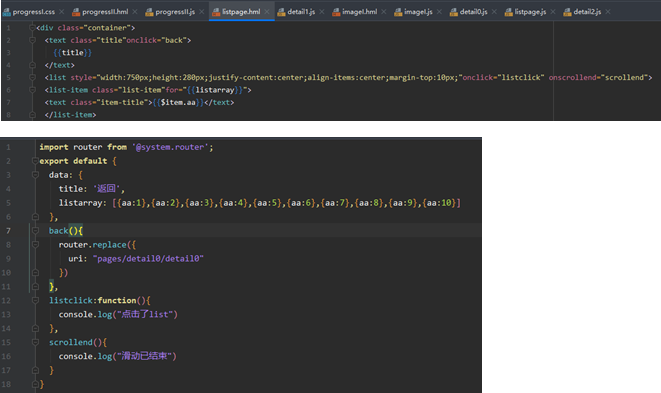
Task: Click line number 5 in hml gutter
Action: (8, 78)
